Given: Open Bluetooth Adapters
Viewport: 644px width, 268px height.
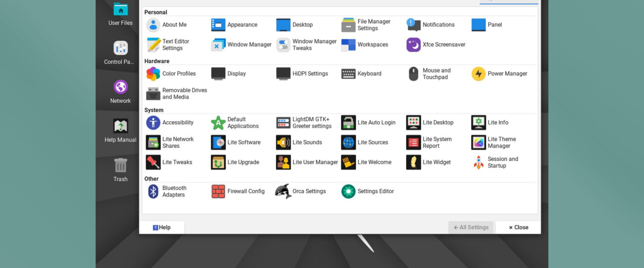Looking at the screenshot, I should pos(166,192).
